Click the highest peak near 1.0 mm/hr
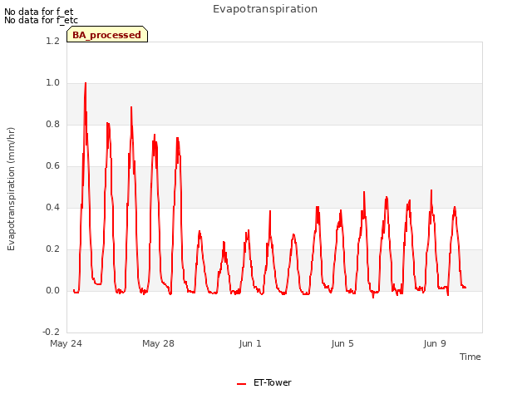Viewport: 532px width, 399px height. (x=86, y=83)
